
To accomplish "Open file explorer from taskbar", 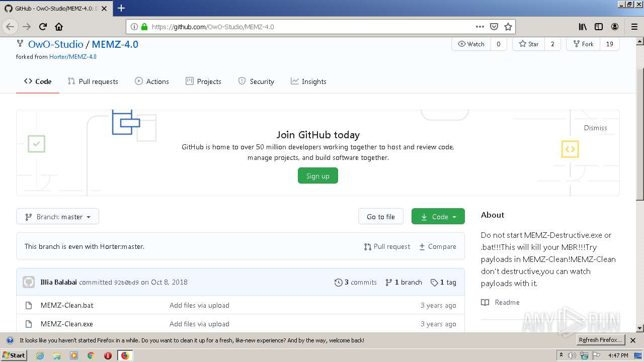I will [x=57, y=355].
